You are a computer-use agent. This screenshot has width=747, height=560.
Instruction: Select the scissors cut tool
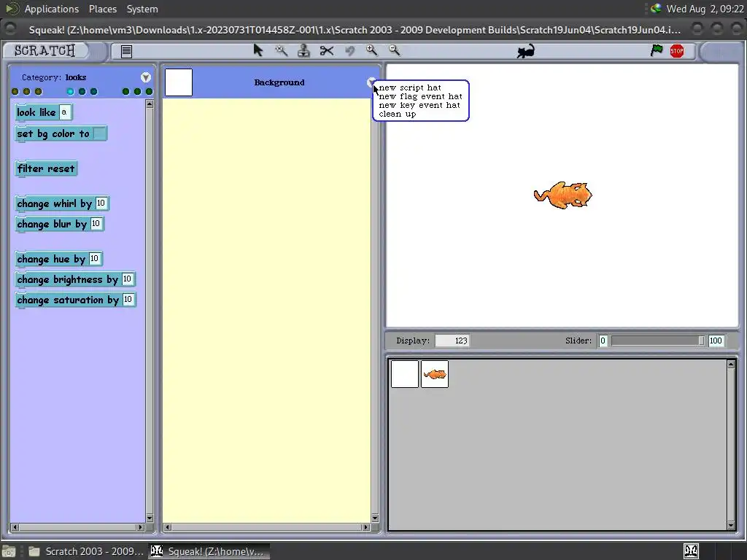click(327, 50)
